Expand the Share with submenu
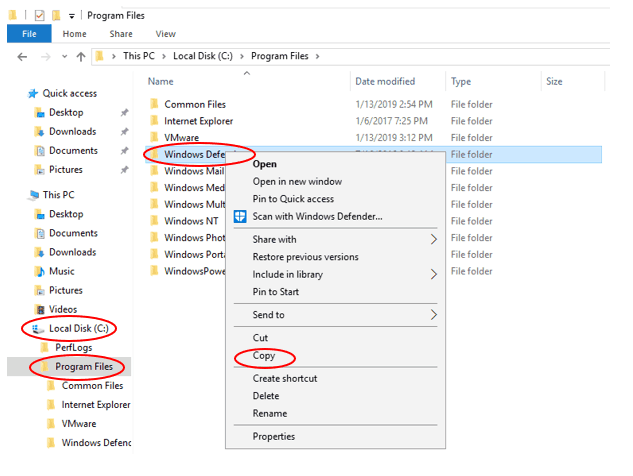 coord(434,240)
